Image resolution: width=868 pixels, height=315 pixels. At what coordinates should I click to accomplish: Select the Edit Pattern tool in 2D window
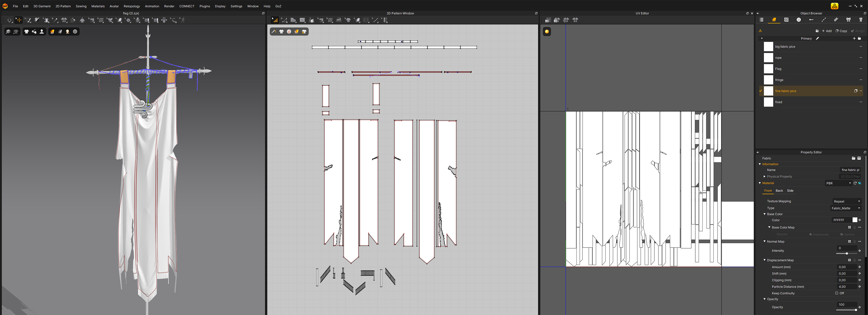click(284, 20)
